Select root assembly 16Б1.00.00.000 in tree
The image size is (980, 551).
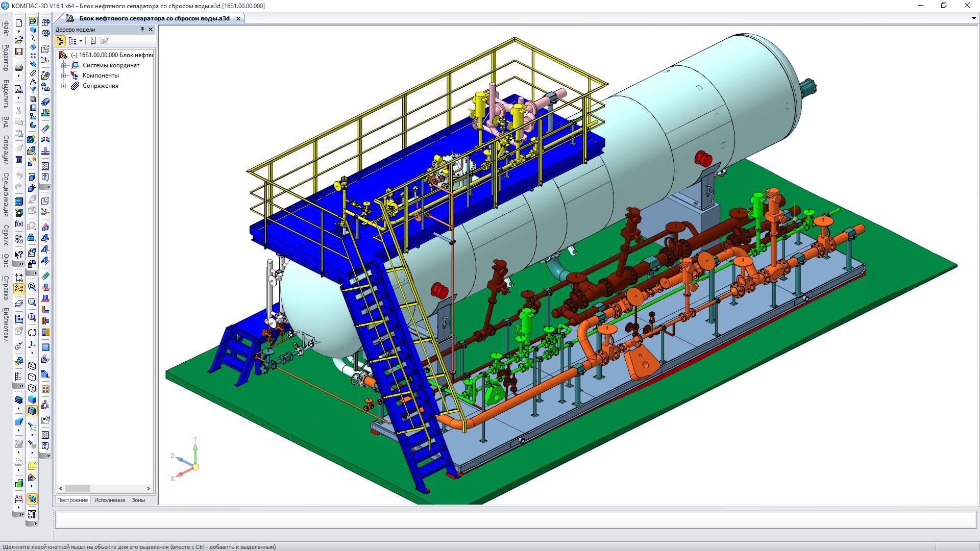(x=111, y=55)
